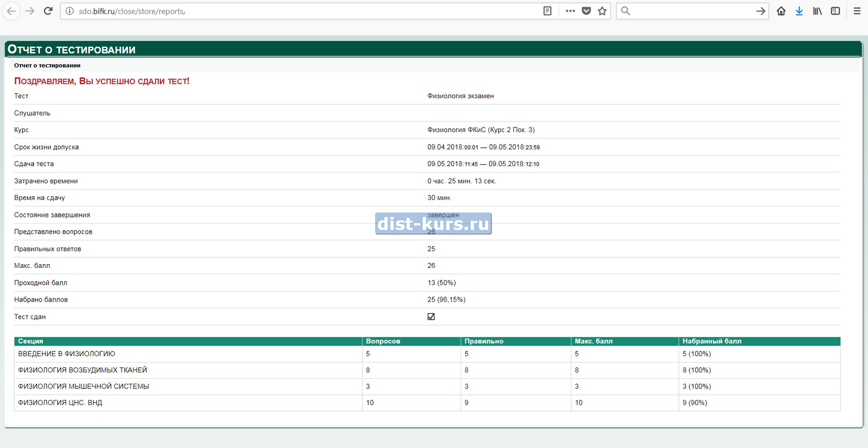
Task: Go to the Home page
Action: click(781, 11)
